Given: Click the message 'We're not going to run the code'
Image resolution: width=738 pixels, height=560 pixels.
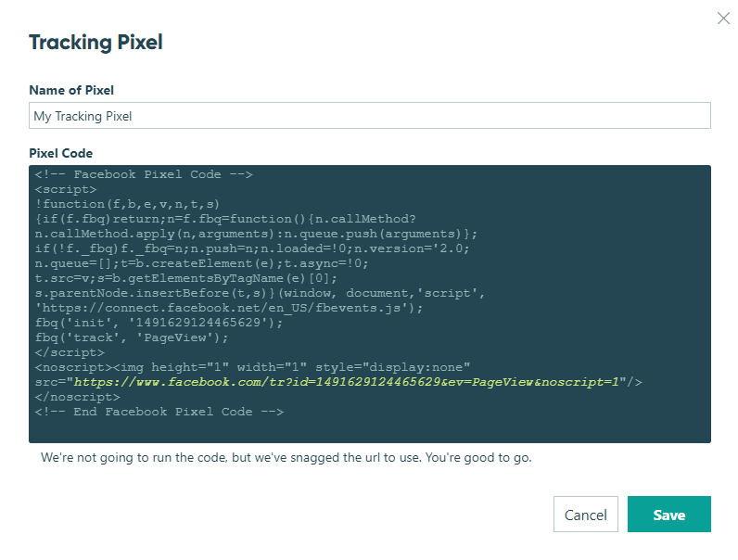Looking at the screenshot, I should (286, 457).
